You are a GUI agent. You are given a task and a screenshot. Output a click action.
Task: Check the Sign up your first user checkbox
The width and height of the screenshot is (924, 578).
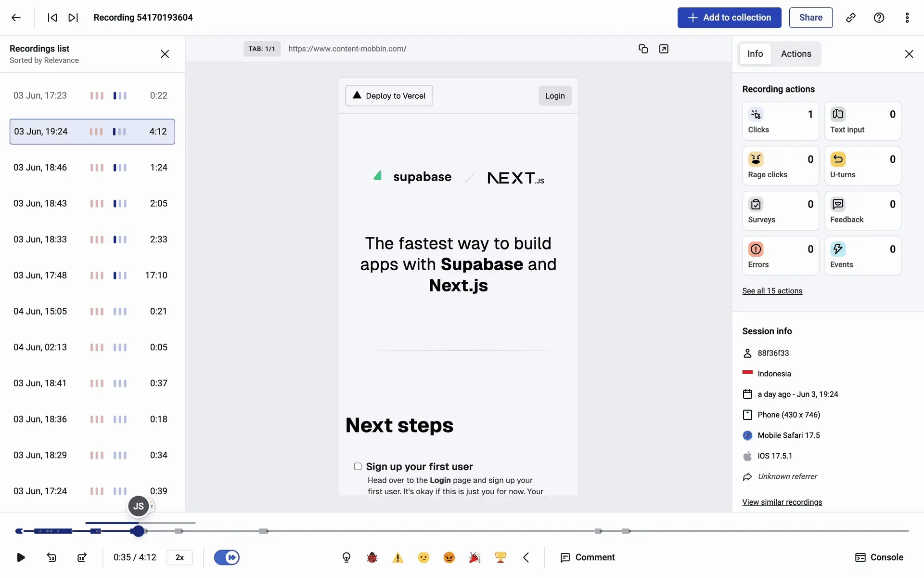358,466
